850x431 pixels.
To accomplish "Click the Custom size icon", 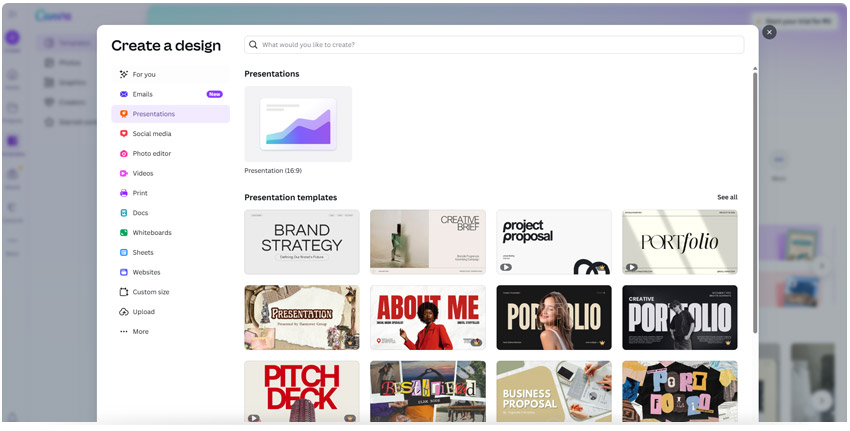I will pos(124,292).
